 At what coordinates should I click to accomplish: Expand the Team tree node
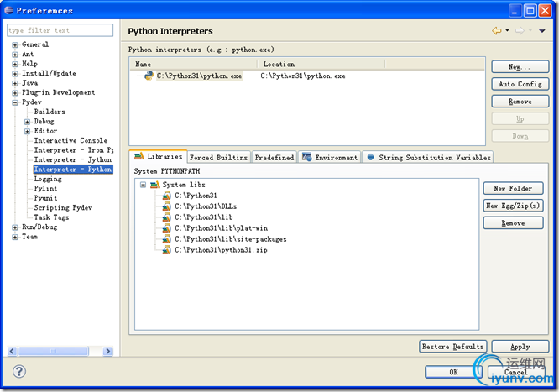(x=14, y=237)
